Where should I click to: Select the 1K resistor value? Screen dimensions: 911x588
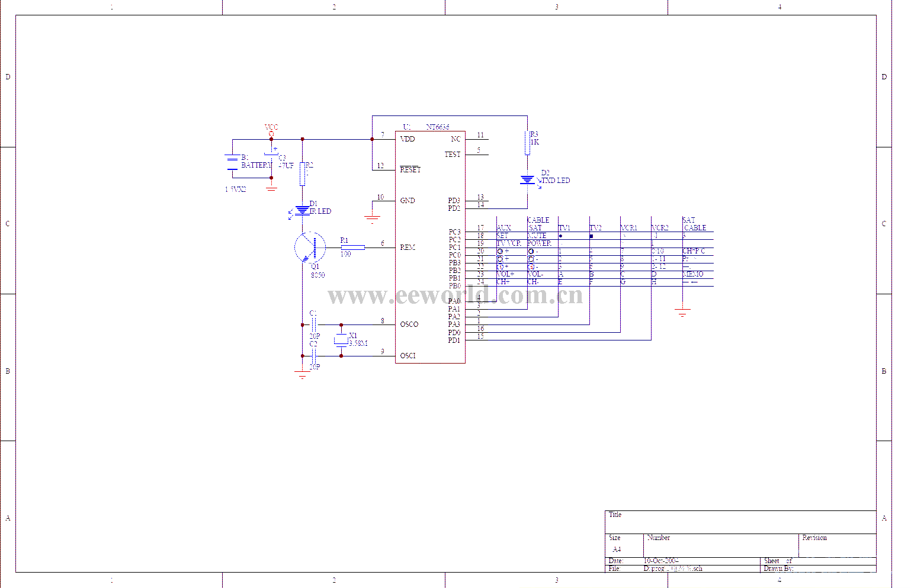tap(535, 142)
